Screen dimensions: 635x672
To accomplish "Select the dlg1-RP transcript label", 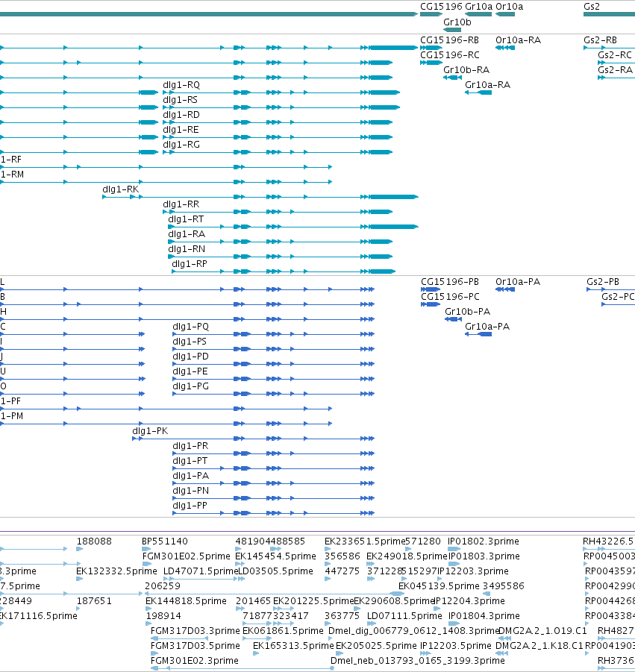I will click(x=189, y=263).
